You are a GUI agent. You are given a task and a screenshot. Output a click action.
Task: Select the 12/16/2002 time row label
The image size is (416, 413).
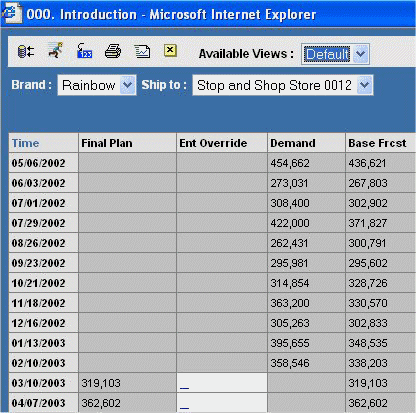(x=43, y=323)
